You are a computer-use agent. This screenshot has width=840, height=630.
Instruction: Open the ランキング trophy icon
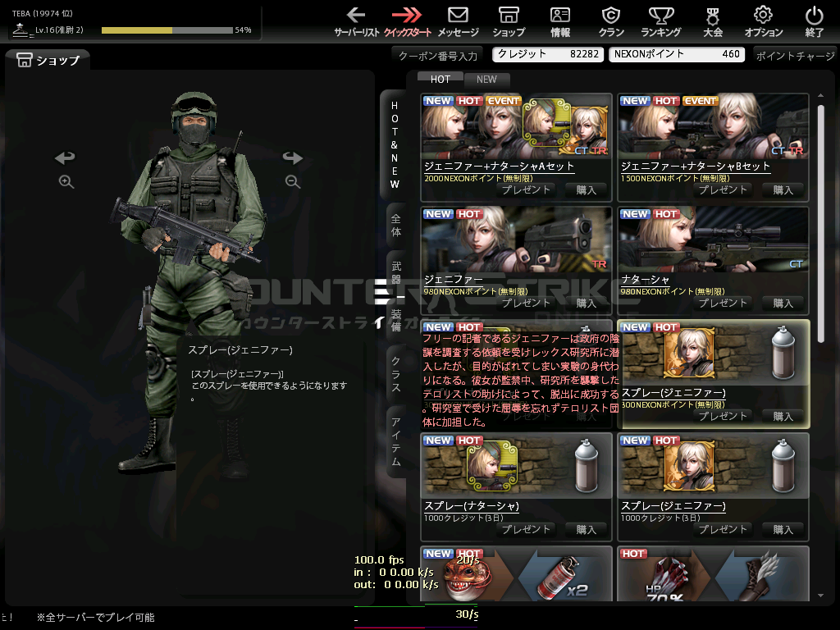click(661, 21)
